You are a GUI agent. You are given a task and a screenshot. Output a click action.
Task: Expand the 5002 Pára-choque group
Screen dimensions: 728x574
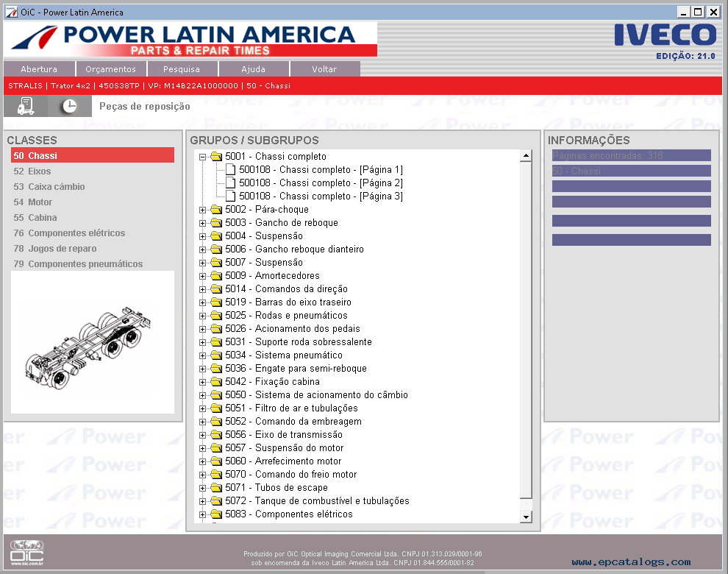click(202, 210)
